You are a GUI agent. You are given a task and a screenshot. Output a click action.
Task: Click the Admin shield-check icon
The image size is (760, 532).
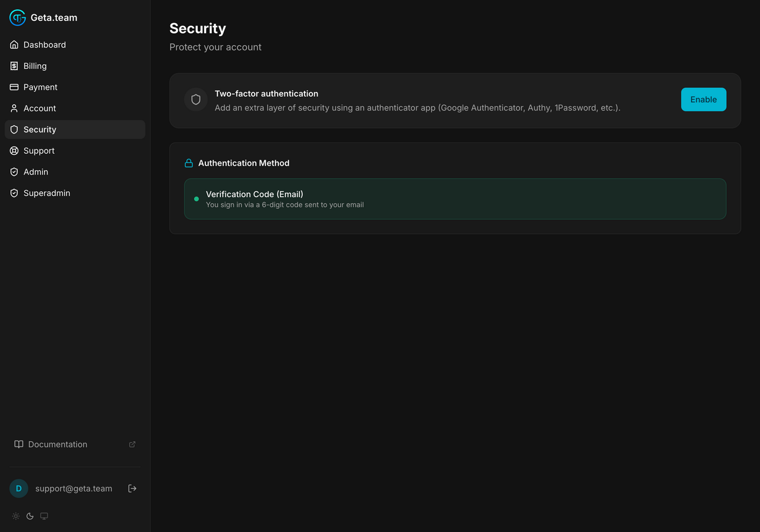(14, 172)
